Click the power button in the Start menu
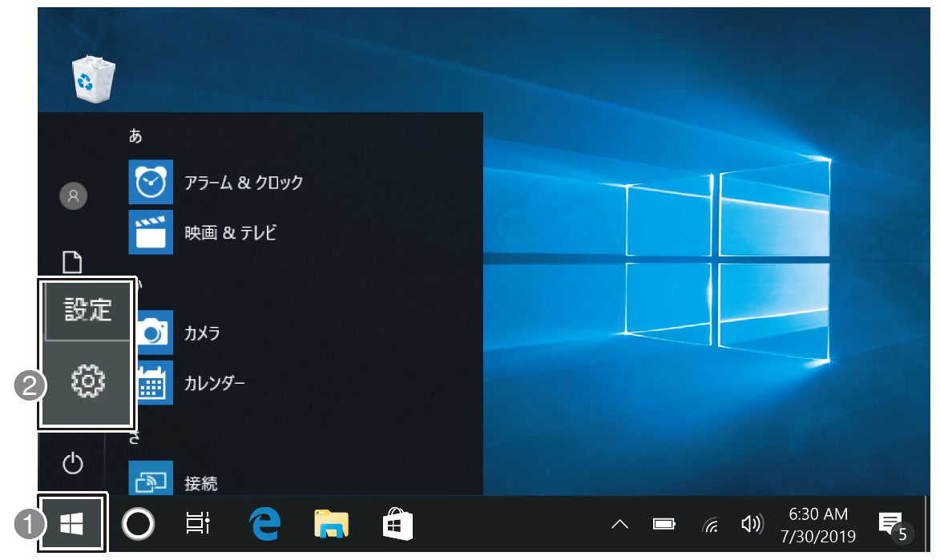This screenshot has width=940, height=560. 73,463
